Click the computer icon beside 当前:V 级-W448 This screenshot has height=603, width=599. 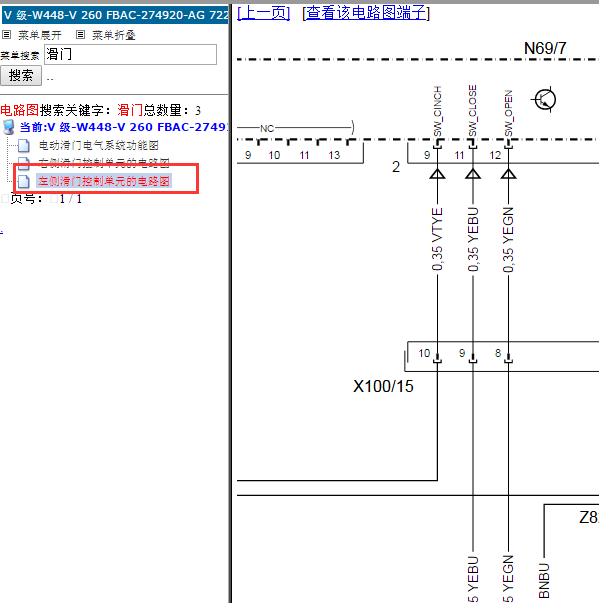(x=8, y=127)
